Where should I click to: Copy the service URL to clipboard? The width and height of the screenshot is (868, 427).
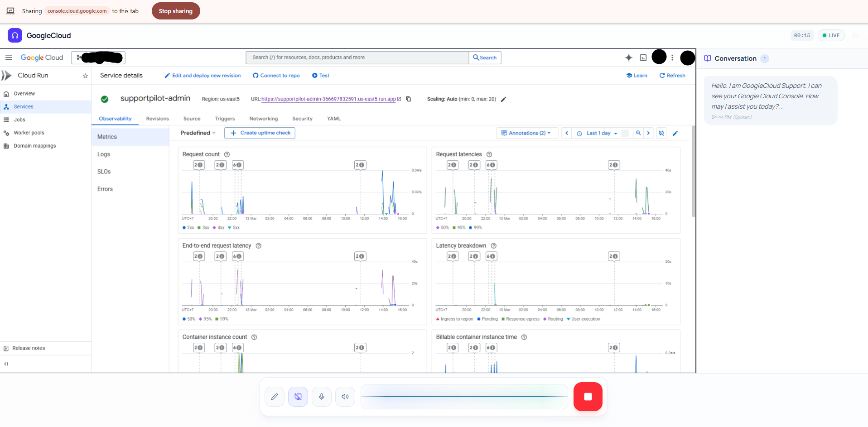click(409, 99)
